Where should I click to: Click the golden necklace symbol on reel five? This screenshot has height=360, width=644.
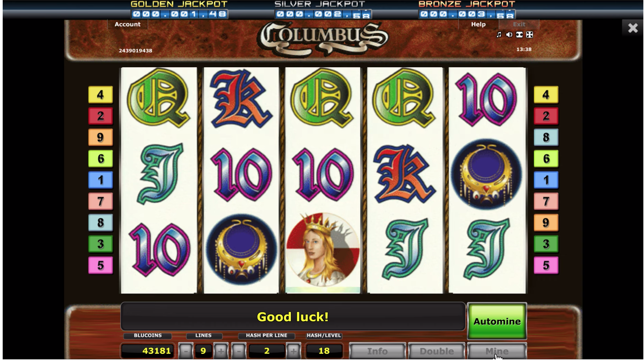486,174
